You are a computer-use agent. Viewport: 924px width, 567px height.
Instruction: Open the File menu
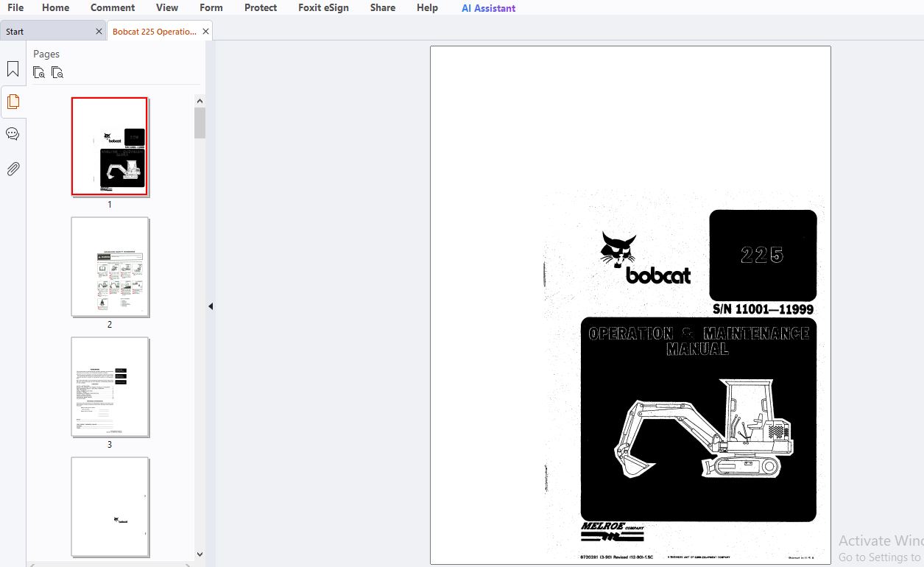tap(15, 7)
